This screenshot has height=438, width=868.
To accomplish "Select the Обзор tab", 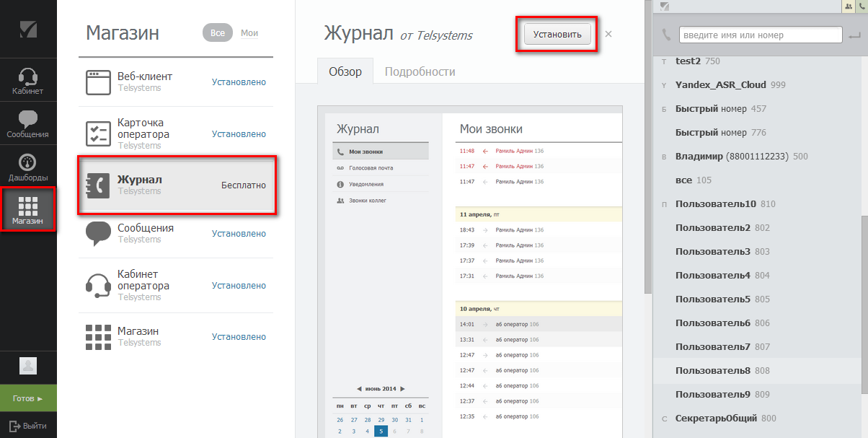I will [345, 71].
